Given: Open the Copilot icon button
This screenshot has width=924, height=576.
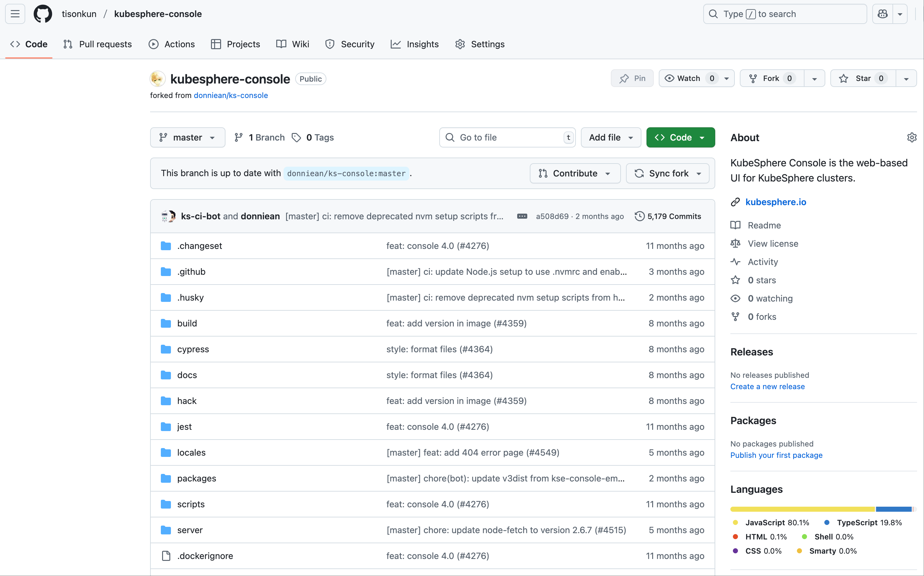Looking at the screenshot, I should tap(882, 14).
